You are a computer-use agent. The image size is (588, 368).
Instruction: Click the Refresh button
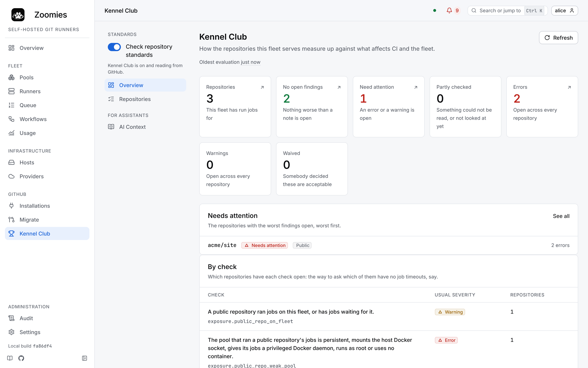tap(558, 37)
